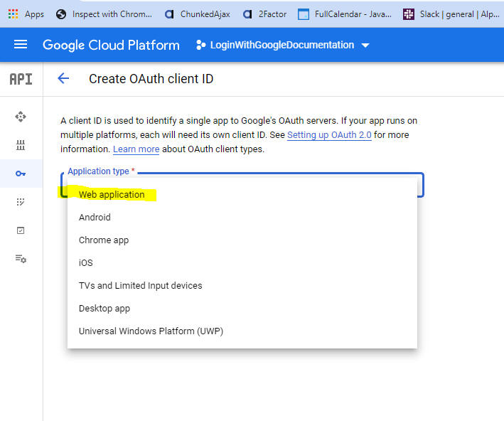
Task: Open the Inspect with Chrome bookmark
Action: 104,14
